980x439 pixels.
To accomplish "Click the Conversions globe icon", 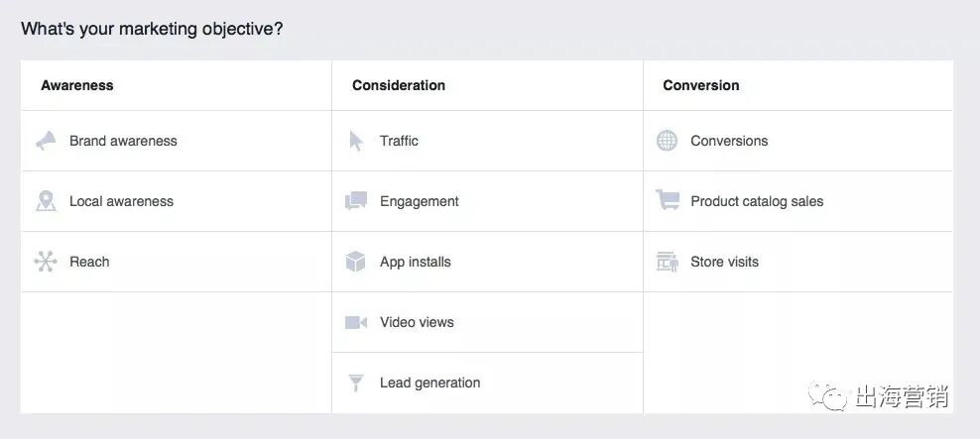I will click(667, 141).
